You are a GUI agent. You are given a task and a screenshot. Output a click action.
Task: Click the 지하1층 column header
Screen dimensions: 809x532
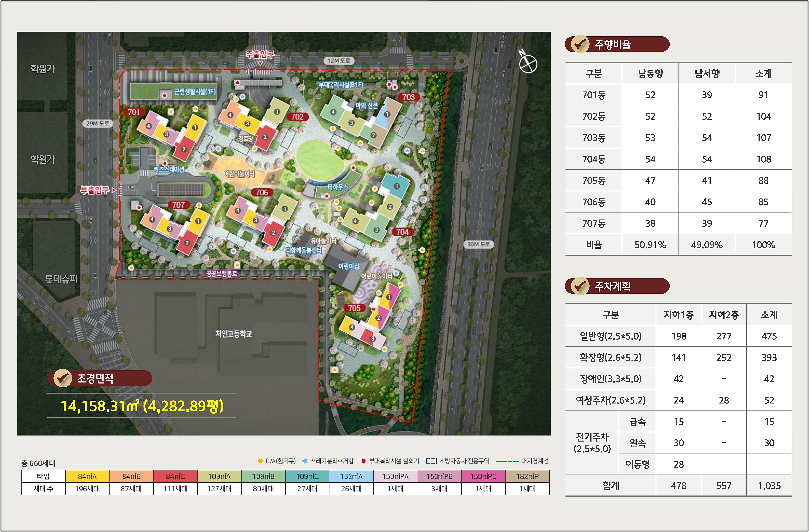679,315
